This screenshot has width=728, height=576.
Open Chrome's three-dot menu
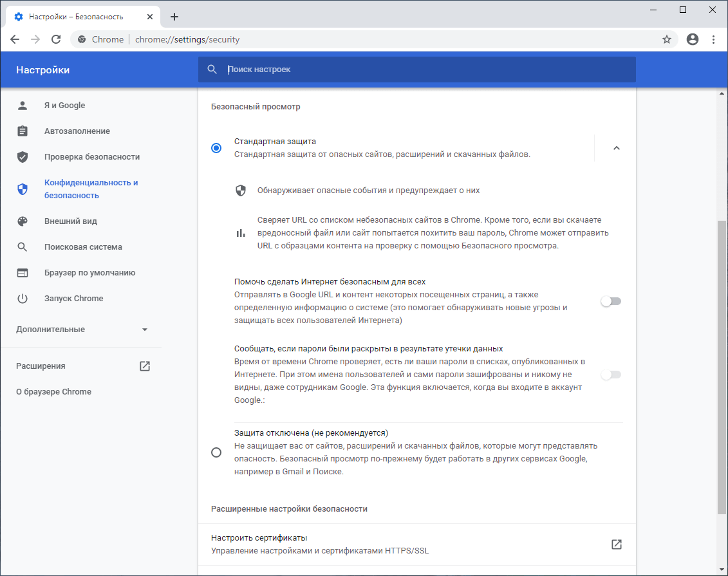714,39
